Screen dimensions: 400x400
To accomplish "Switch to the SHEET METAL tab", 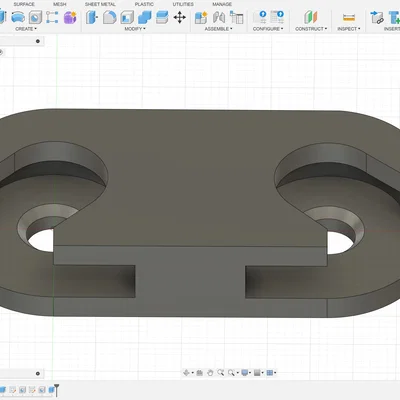I will (100, 4).
